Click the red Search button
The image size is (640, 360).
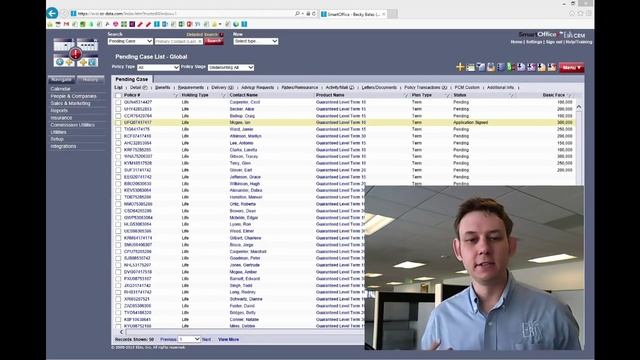pos(213,41)
